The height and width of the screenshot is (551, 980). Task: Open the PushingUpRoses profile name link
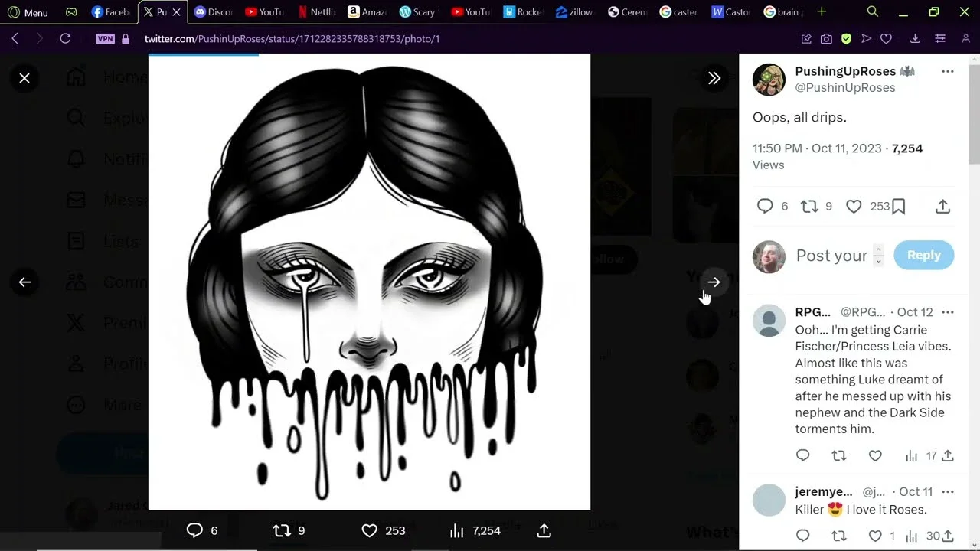844,71
